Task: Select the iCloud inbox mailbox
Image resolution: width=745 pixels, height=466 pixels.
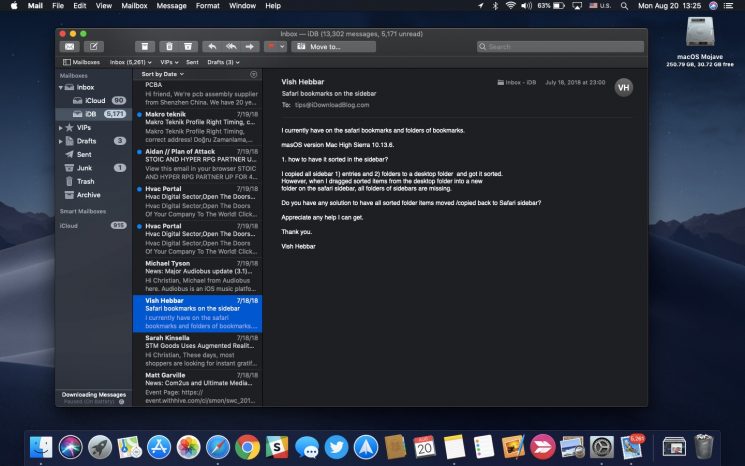Action: (x=94, y=101)
